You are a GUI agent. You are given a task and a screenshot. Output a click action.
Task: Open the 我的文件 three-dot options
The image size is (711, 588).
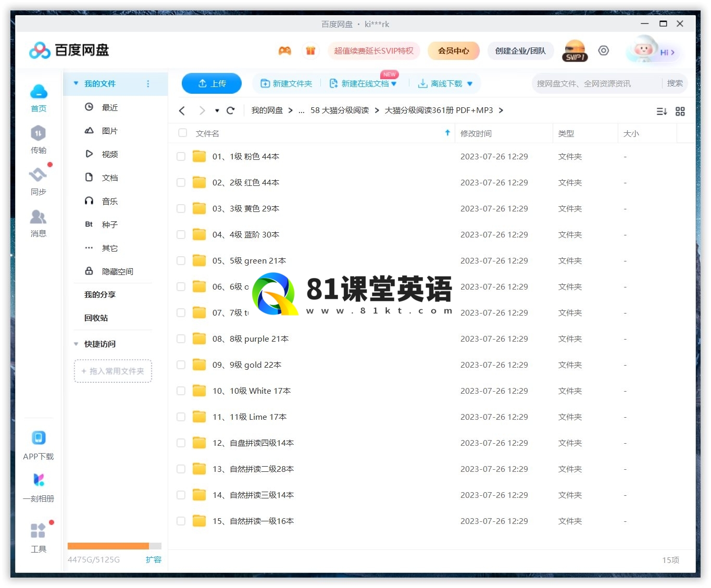coord(148,84)
